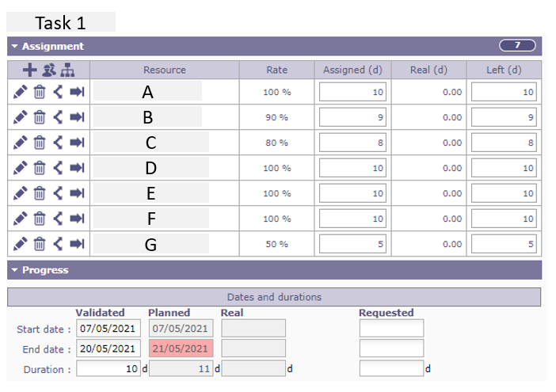The image size is (556, 392).
Task: Delete the assignment for resource B
Action: click(x=39, y=118)
